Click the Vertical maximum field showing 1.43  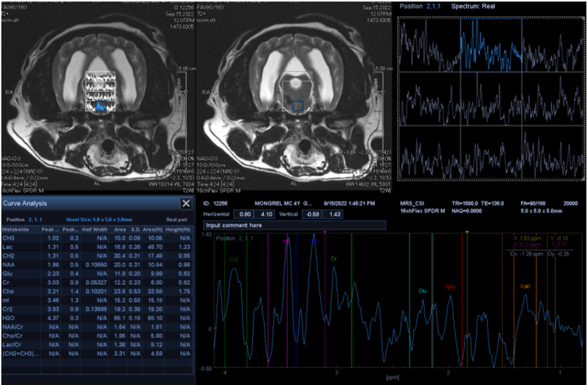[333, 214]
